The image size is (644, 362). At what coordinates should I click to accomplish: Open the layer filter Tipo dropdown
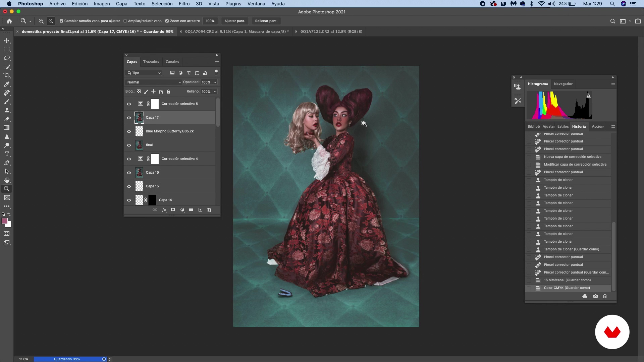[x=144, y=73]
